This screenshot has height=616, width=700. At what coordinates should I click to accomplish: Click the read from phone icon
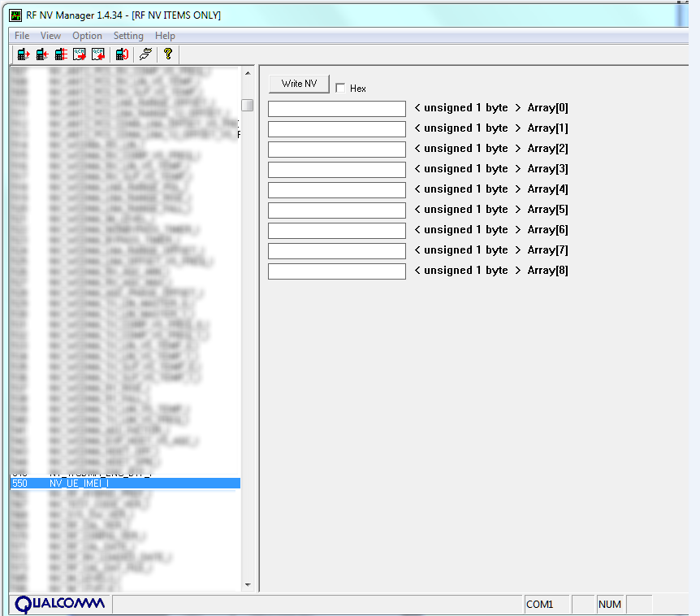tap(24, 54)
